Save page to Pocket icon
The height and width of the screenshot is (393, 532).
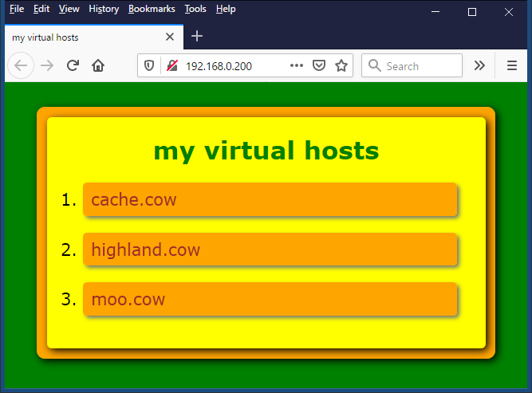318,66
